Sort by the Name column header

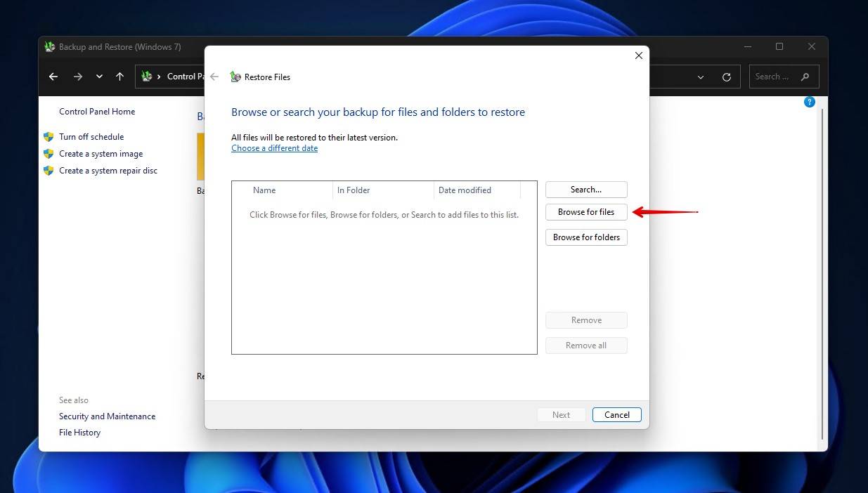[x=264, y=190]
